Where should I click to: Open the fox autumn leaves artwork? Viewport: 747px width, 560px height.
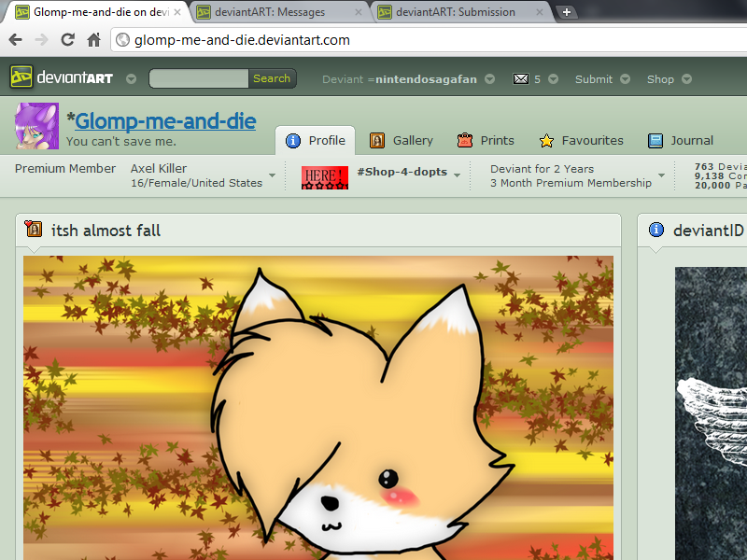[x=318, y=408]
